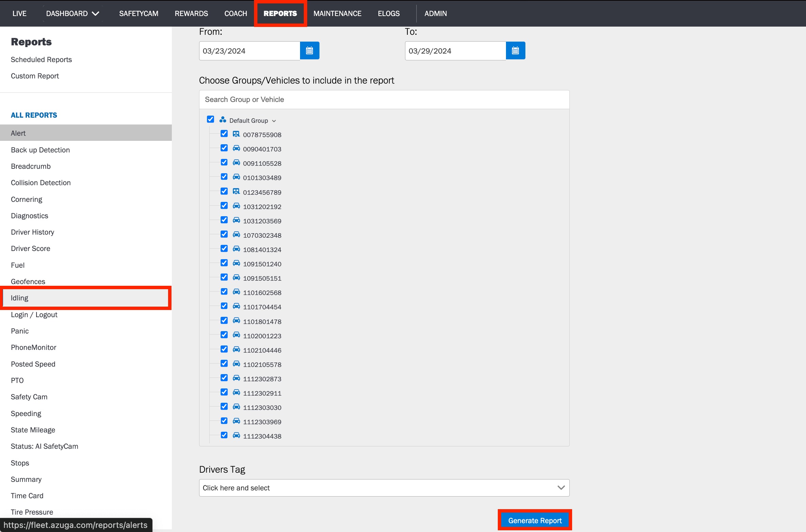Uncheck vehicle 0123456789 checkbox
806x532 pixels.
(x=224, y=191)
